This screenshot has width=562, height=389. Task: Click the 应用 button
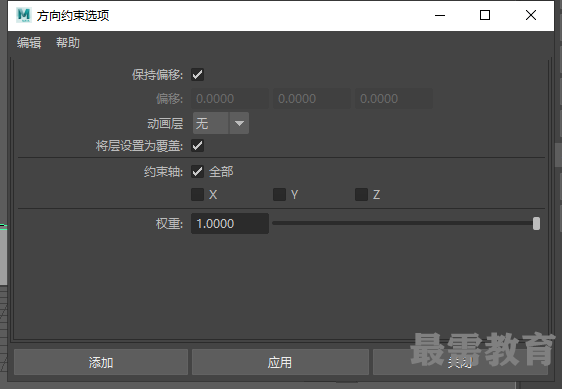[280, 362]
